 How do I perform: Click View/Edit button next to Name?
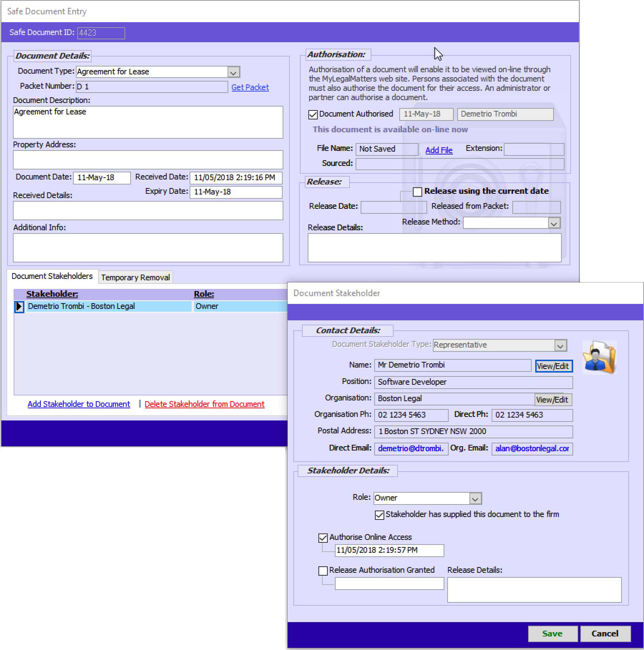(x=554, y=366)
